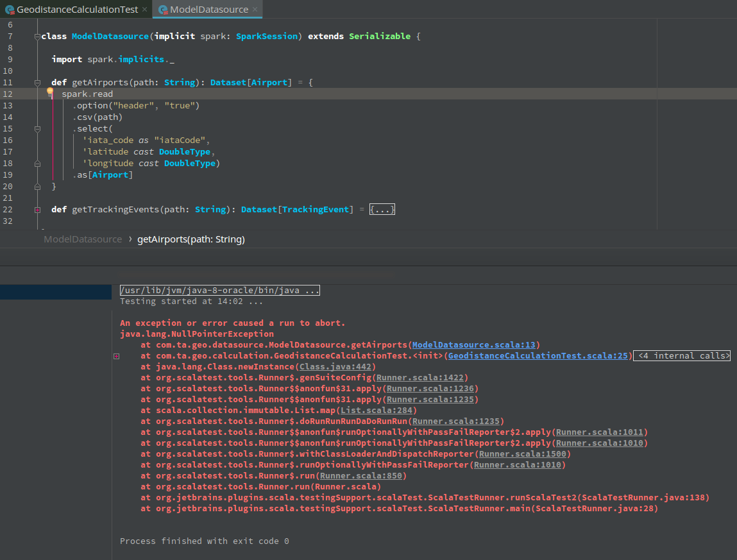The image size is (737, 560).
Task: Open the Runner.scala:1236 link
Action: coord(430,388)
